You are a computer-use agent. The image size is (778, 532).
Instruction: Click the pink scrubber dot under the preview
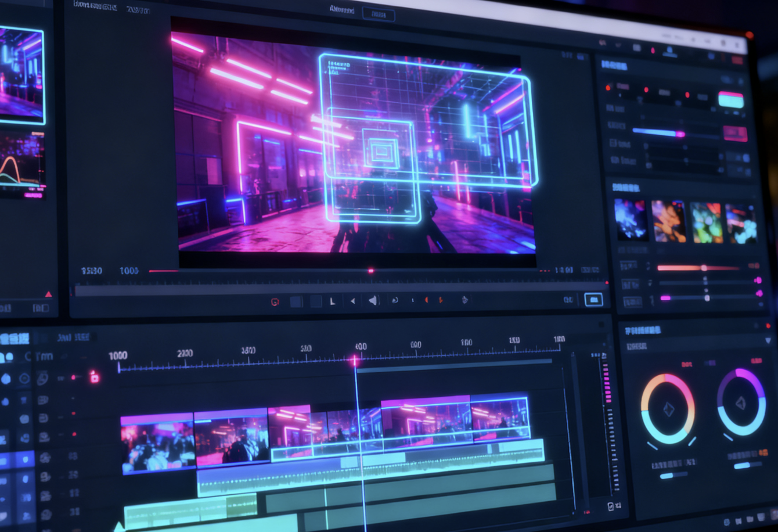370,271
